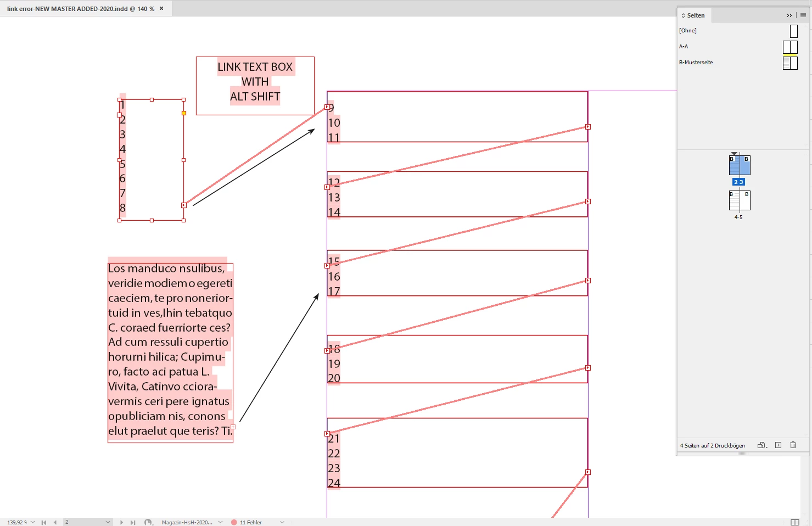
Task: Select the text frame containing 9 10 11
Action: tap(457, 116)
